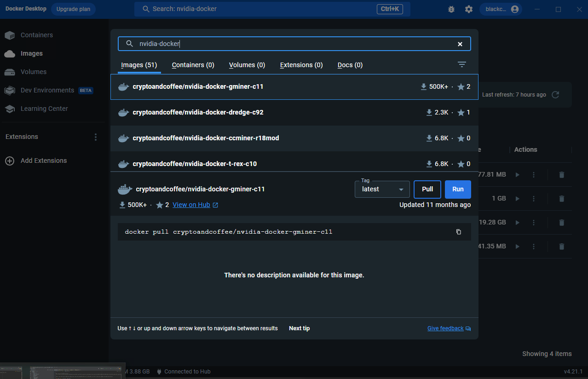Viewport: 588px width, 379px height.
Task: Open the Extensions overflow menu
Action: 95,137
